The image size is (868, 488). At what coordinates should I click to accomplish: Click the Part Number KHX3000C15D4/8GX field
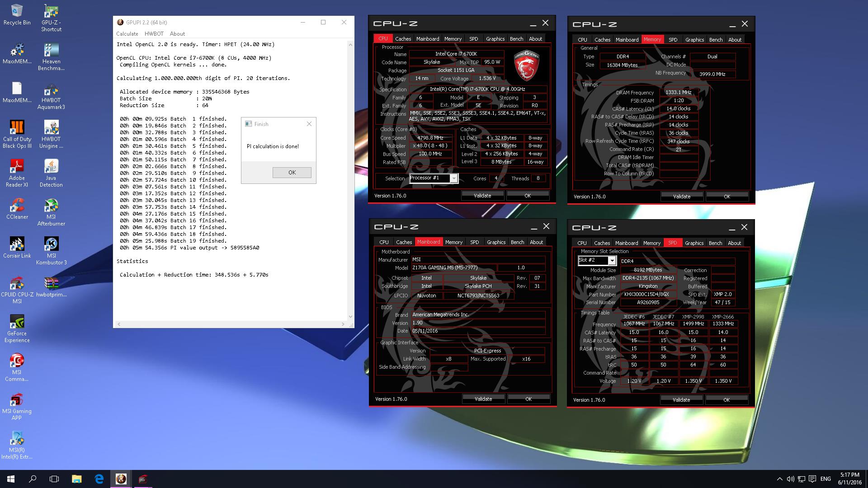(x=649, y=294)
